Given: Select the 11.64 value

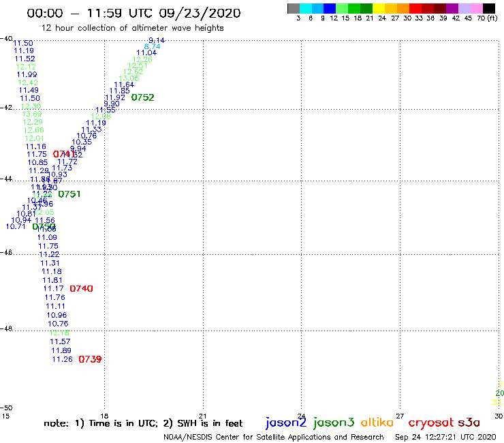Looking at the screenshot, I should coord(124,85).
